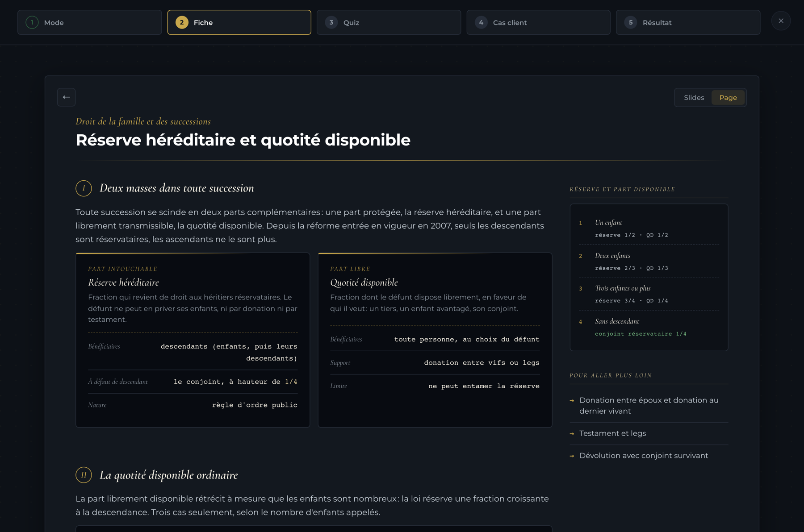Screen dimensions: 804x532
Task: Close the study session with X
Action: tap(781, 21)
